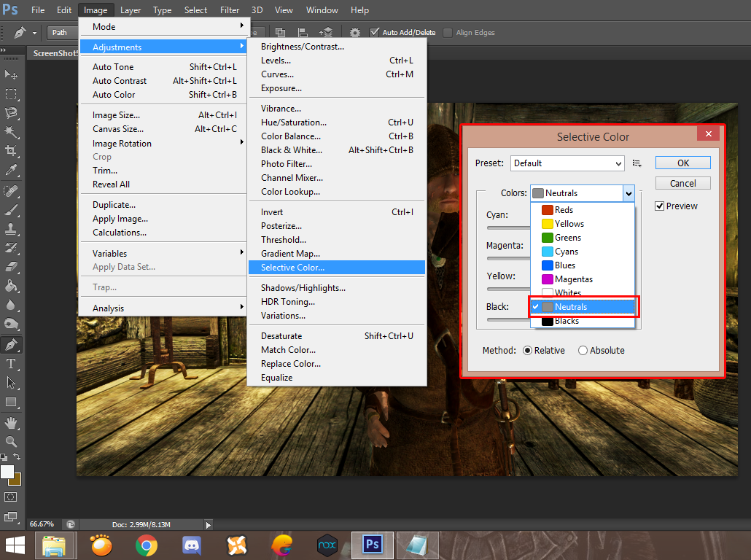Select the Relative method radio button
The height and width of the screenshot is (560, 751).
[527, 351]
